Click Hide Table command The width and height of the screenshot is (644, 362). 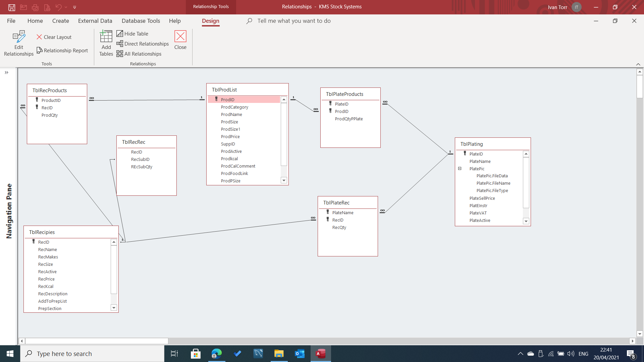(x=132, y=34)
